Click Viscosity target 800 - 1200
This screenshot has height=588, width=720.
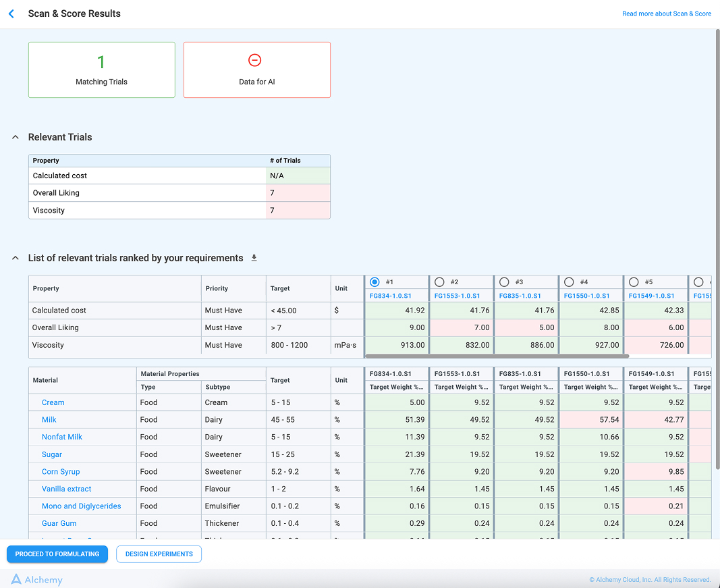[298, 345]
